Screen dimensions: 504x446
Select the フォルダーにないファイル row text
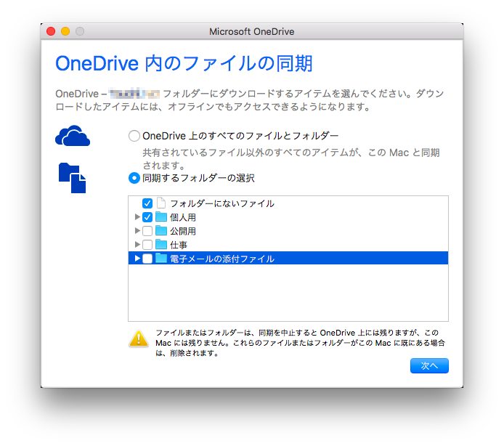coord(222,203)
